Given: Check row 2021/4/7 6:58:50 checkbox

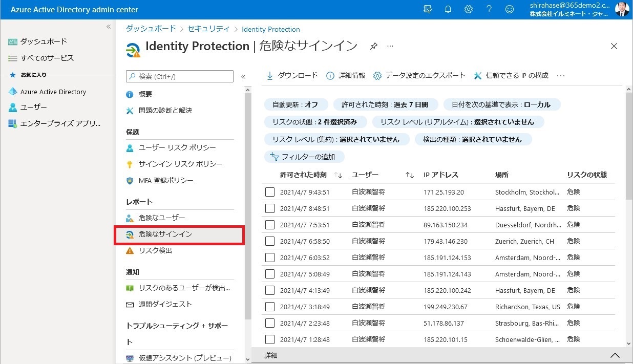Looking at the screenshot, I should pyautogui.click(x=270, y=241).
